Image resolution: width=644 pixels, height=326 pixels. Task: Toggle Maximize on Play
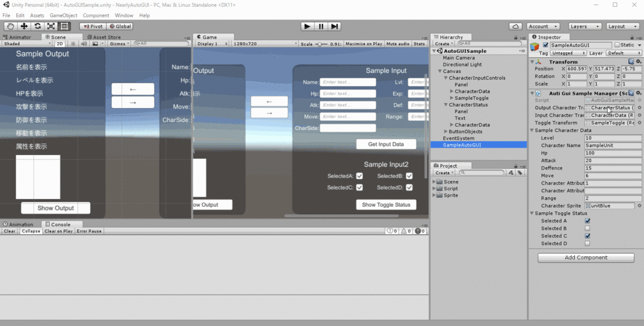[x=364, y=43]
